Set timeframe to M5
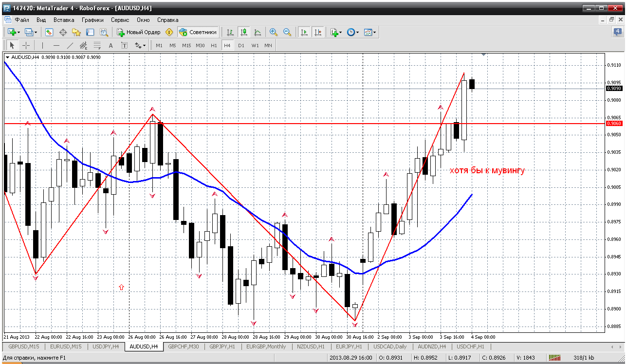 point(173,45)
